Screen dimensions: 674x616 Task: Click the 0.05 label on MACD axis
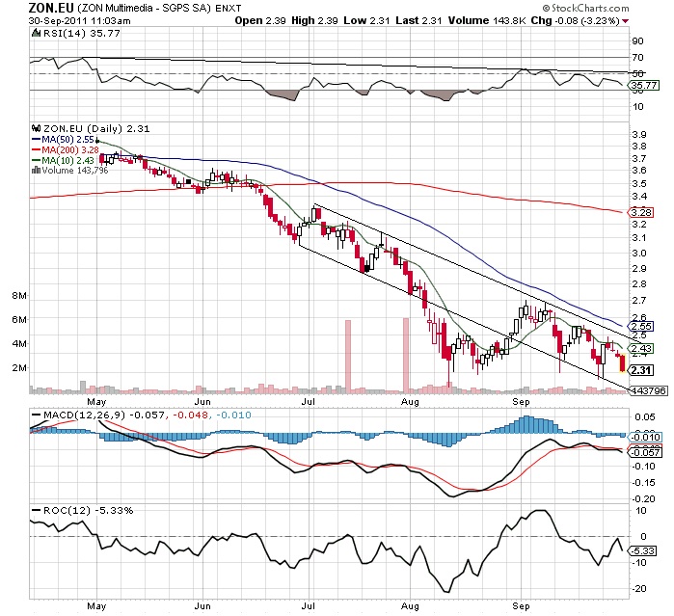(643, 417)
